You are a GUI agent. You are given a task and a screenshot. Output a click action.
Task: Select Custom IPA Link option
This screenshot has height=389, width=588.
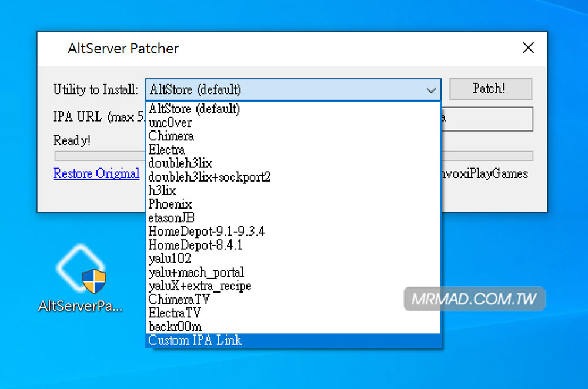pos(293,340)
